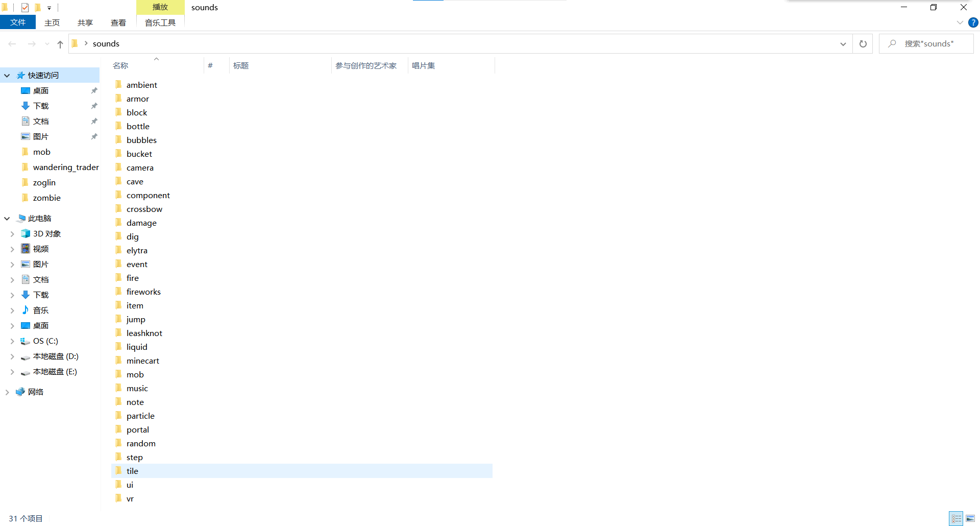Click the refresh icon beside address bar
Viewport: 980px width, 526px height.
coord(863,44)
